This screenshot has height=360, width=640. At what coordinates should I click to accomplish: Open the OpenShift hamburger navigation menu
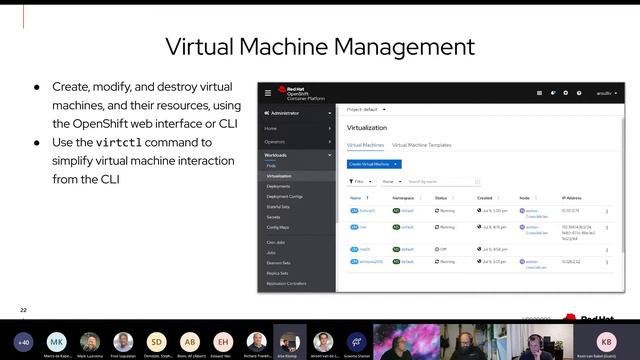[268, 93]
